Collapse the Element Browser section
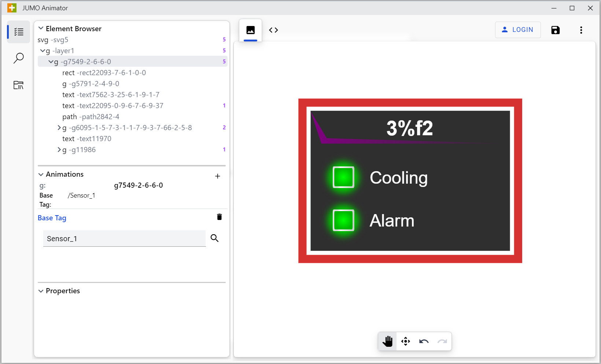The height and width of the screenshot is (364, 601). pos(41,29)
